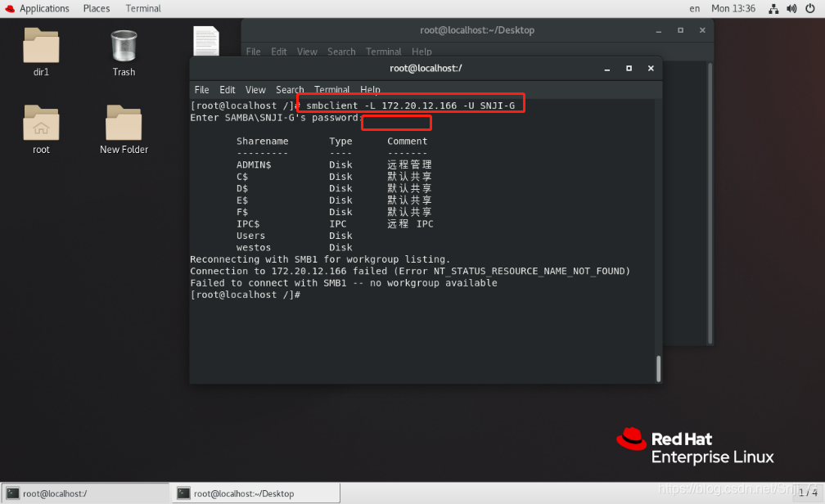
Task: Click the terminal icon of ~/Desktop taskbar entry
Action: [183, 493]
